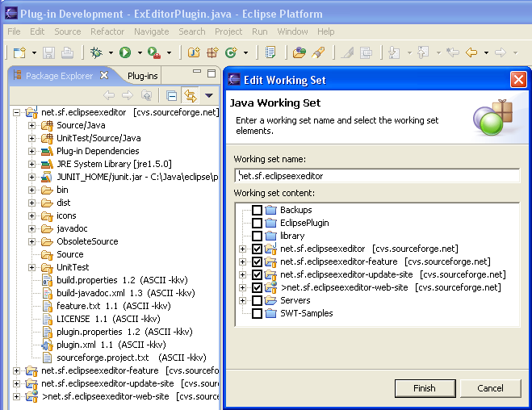
Task: Click Collapse All in Package Explorer
Action: pyautogui.click(x=172, y=95)
